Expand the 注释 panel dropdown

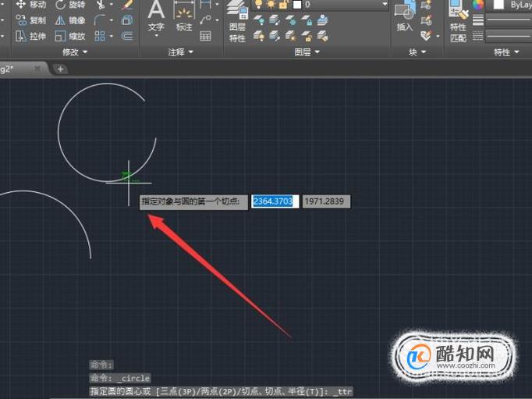[x=180, y=52]
